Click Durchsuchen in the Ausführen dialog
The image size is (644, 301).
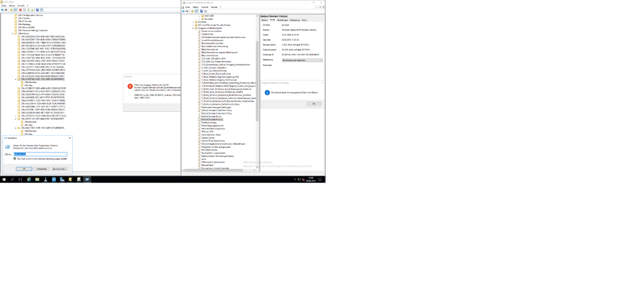[x=59, y=169]
